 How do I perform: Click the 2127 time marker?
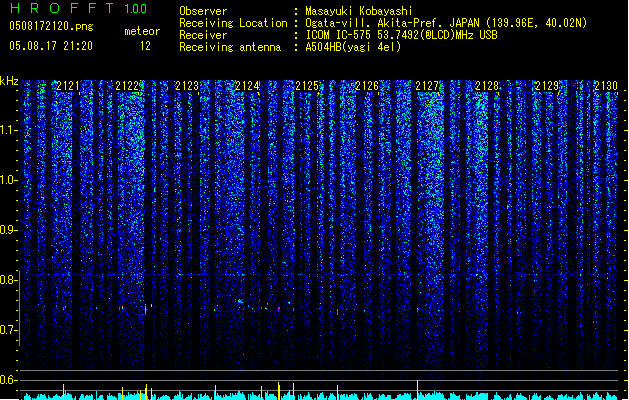pos(427,86)
